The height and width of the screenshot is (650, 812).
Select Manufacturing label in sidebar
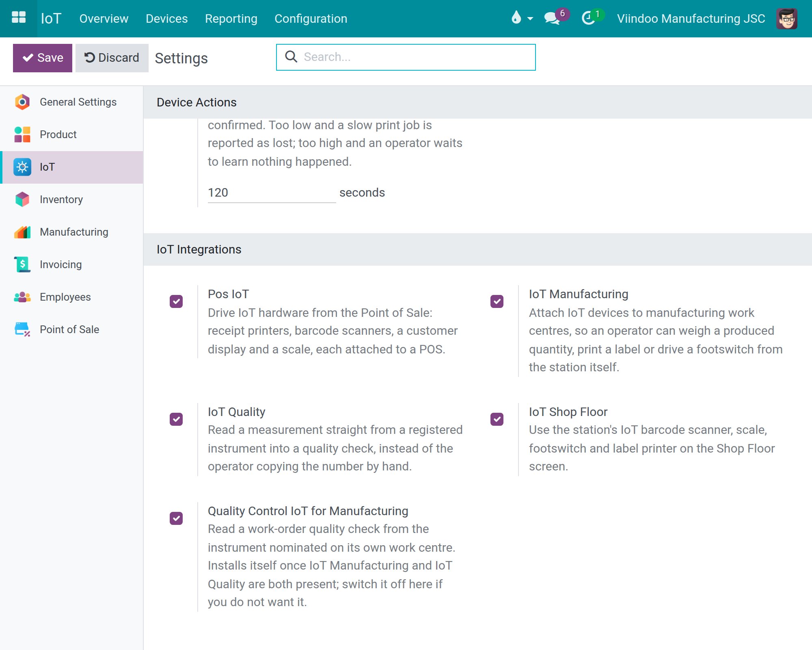(x=74, y=232)
